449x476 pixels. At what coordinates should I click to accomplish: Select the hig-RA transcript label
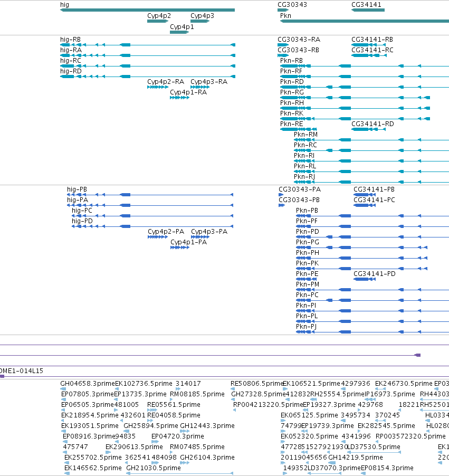pos(71,50)
